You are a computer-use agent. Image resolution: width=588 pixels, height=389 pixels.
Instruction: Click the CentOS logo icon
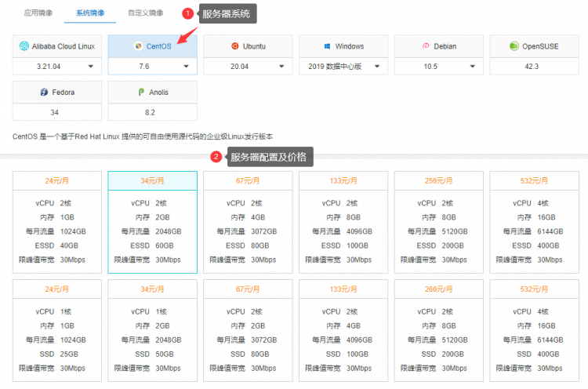(139, 46)
